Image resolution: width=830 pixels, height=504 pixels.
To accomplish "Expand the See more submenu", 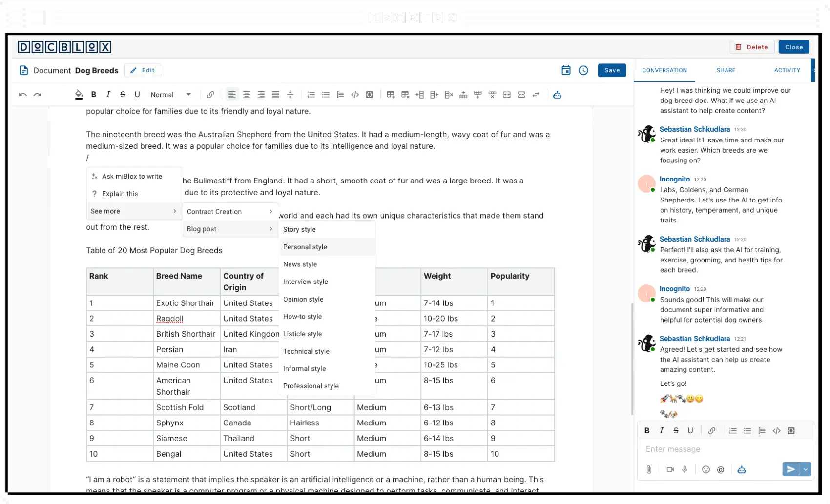I will click(134, 211).
